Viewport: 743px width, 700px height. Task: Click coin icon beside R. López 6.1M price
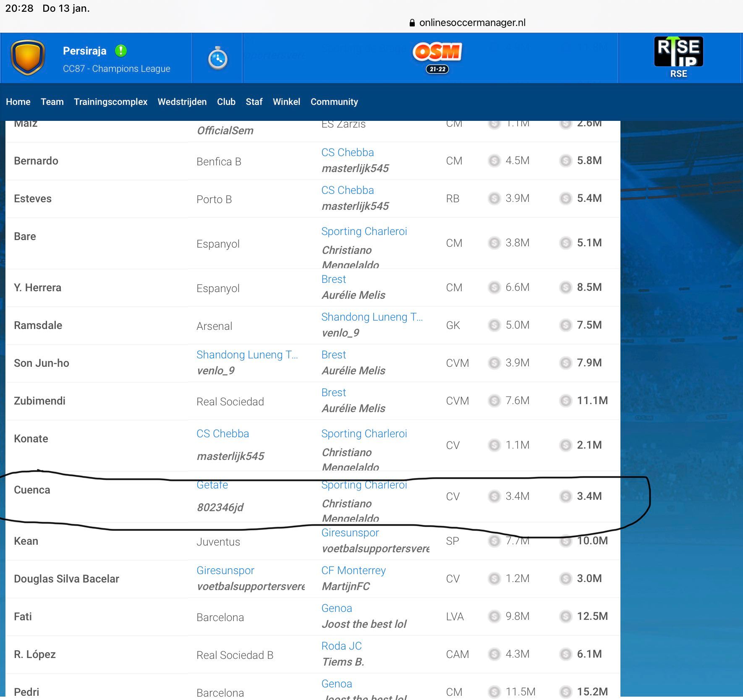coord(566,654)
